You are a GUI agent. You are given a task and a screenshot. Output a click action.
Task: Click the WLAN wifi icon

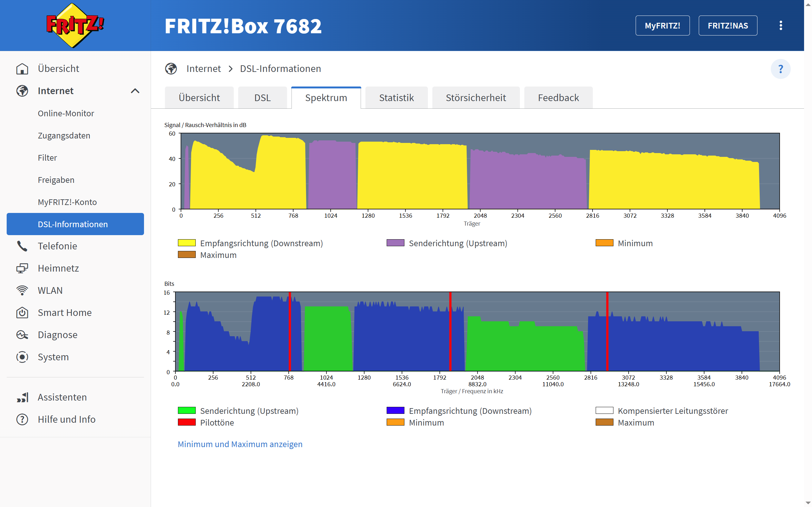pyautogui.click(x=22, y=290)
